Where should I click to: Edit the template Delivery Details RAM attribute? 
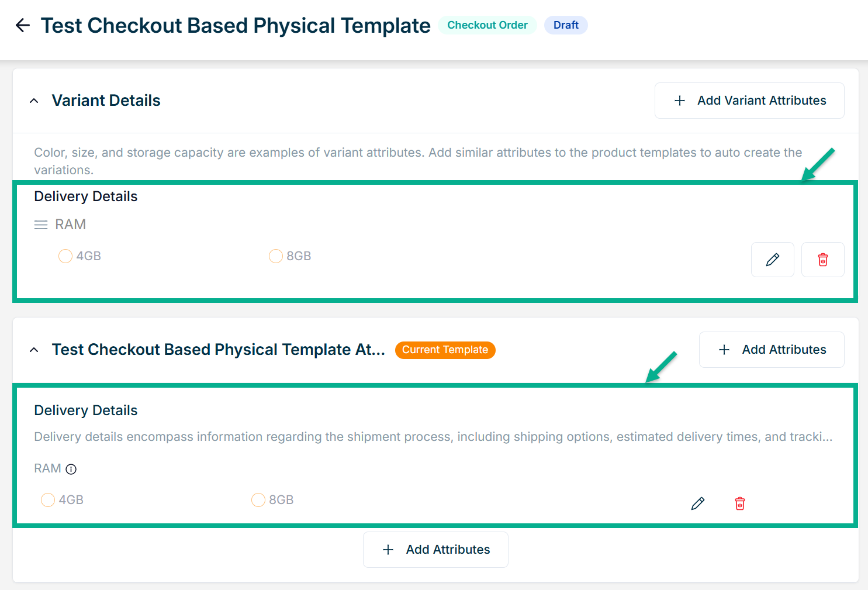697,503
